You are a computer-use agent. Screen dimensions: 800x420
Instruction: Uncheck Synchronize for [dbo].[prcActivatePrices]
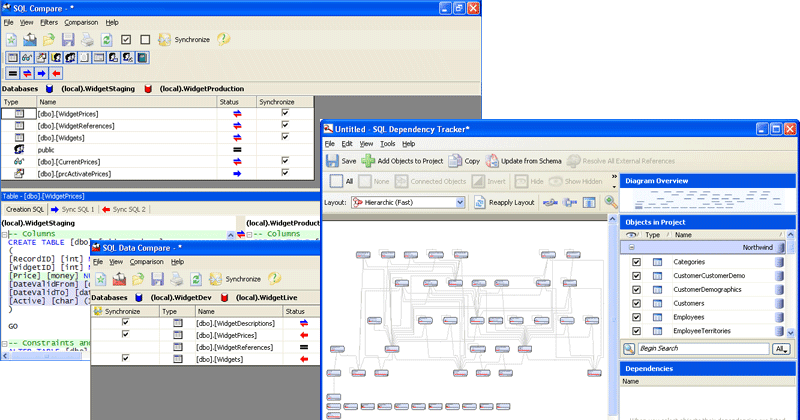[x=285, y=172]
